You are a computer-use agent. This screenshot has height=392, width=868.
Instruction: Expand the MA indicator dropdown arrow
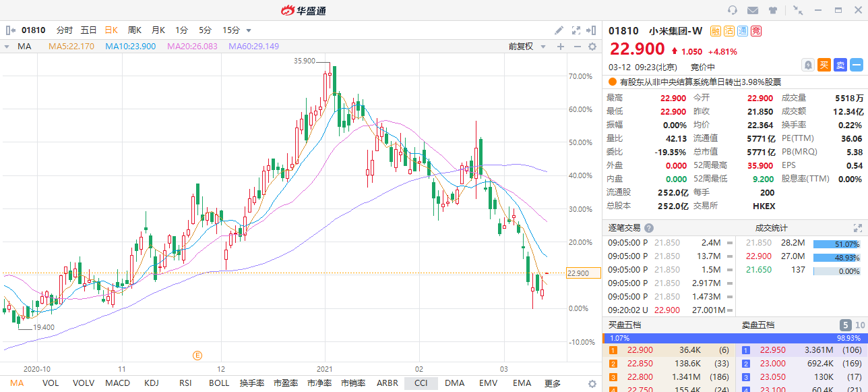(x=7, y=47)
